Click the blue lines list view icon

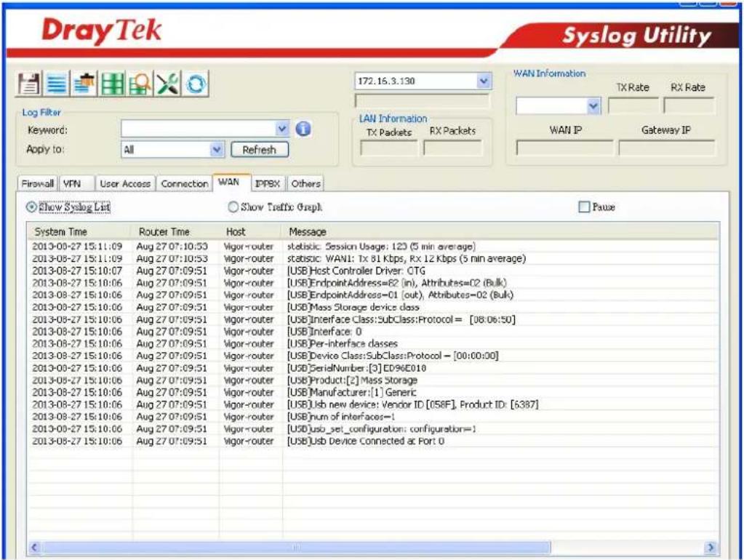tap(57, 84)
